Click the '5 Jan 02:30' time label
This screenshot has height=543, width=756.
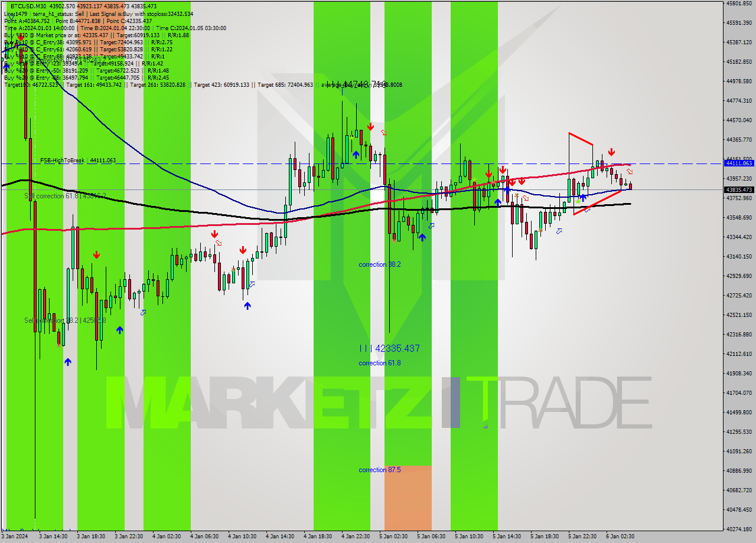(393, 537)
